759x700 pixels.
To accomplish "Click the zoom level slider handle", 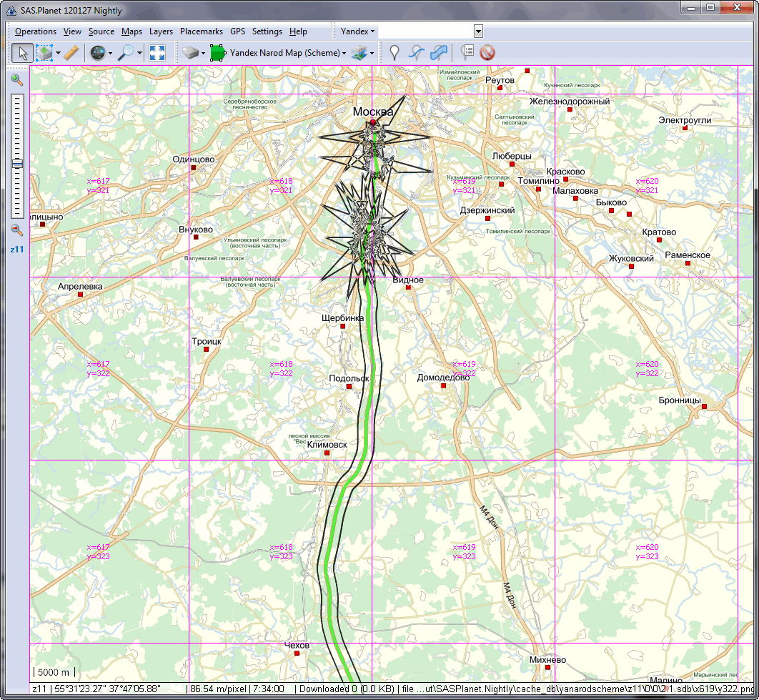I will click(16, 164).
